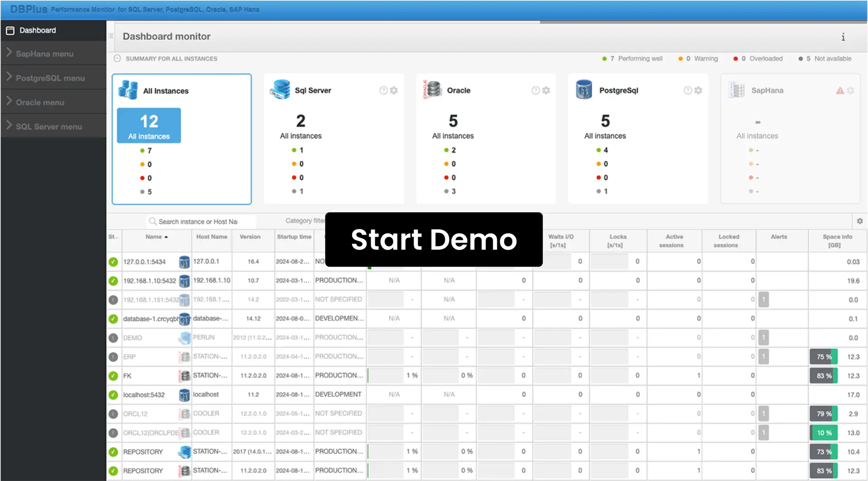Expand the Oracle menu
The height and width of the screenshot is (481, 868).
[53, 103]
